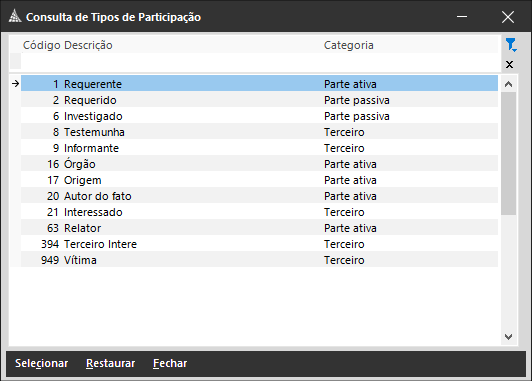Select the Testemunha row
Screen dimensions: 532x381
(x=259, y=132)
